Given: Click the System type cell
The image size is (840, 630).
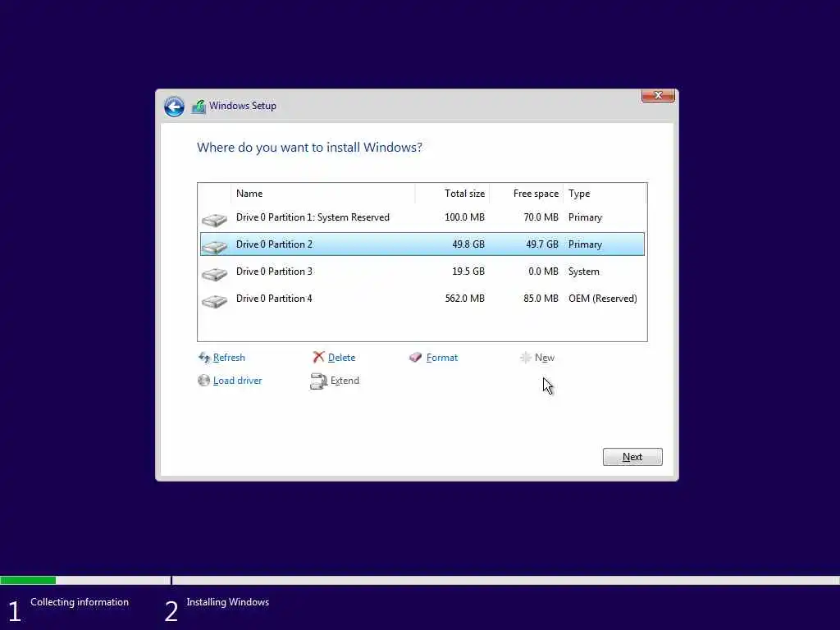Looking at the screenshot, I should pos(584,272).
